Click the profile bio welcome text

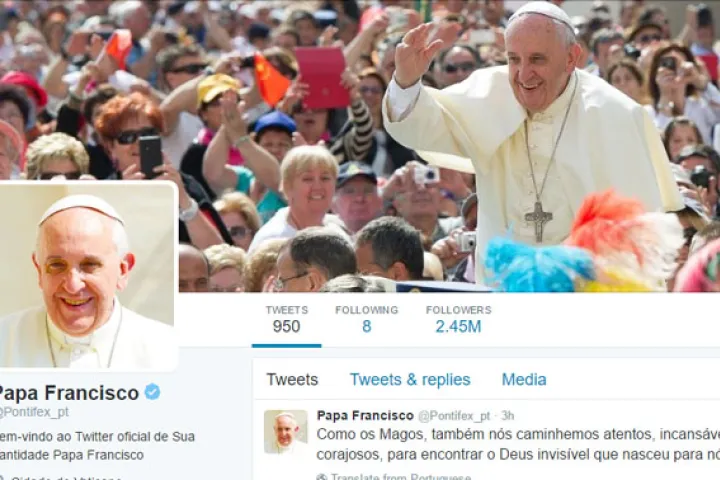(x=97, y=446)
